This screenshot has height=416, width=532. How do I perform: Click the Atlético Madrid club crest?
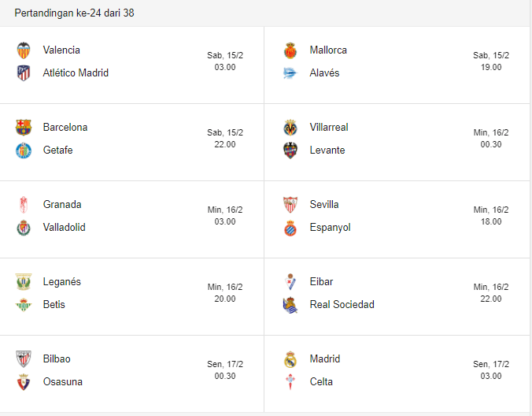pos(23,73)
